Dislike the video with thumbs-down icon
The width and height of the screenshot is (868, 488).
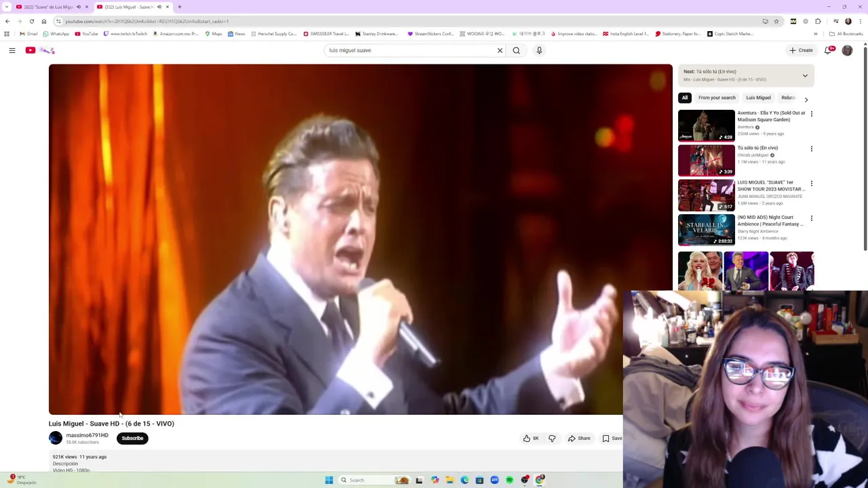[552, 439]
